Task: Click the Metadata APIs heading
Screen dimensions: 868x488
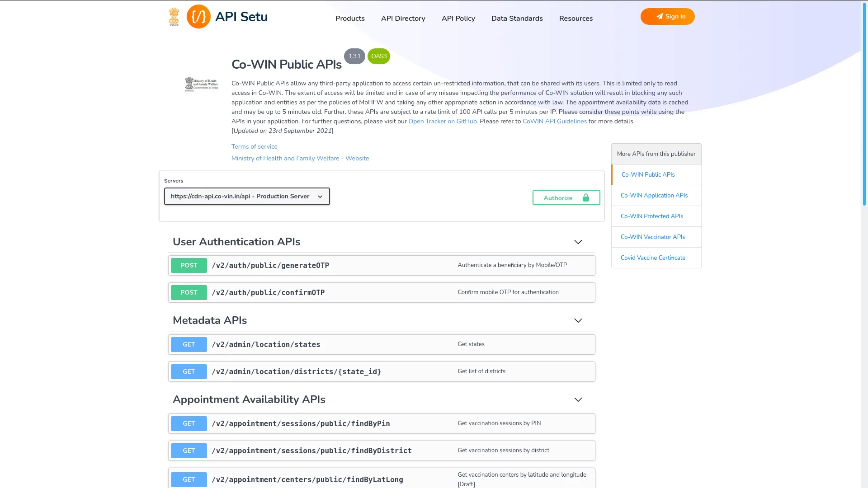Action: (210, 321)
